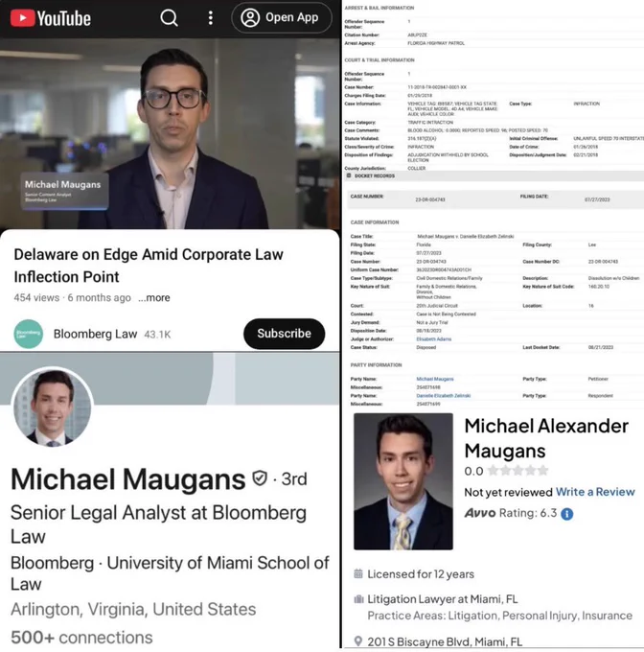Open judge Elisabeth Adams link
Screen dimensions: 644x652
point(434,338)
